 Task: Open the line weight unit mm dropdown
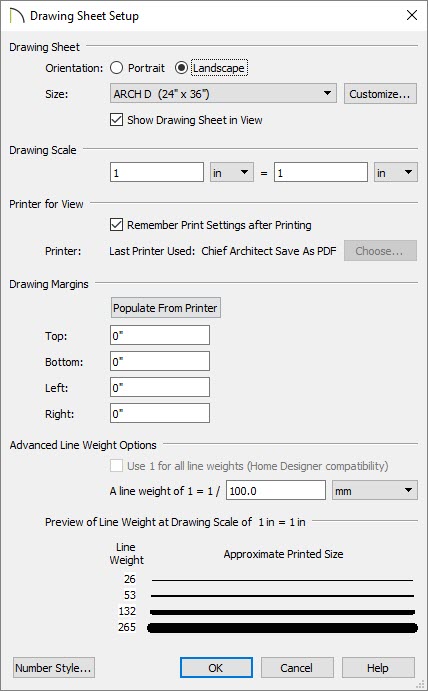click(x=374, y=490)
